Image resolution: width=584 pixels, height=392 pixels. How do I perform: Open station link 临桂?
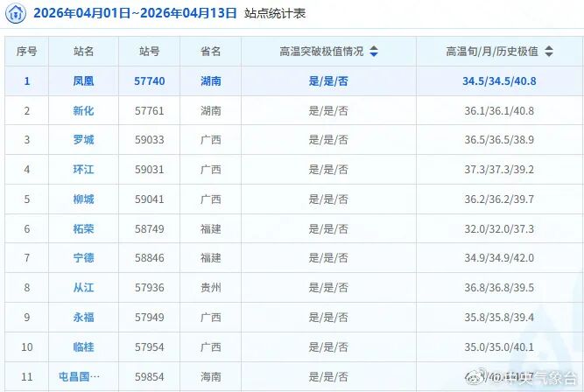[x=84, y=347]
